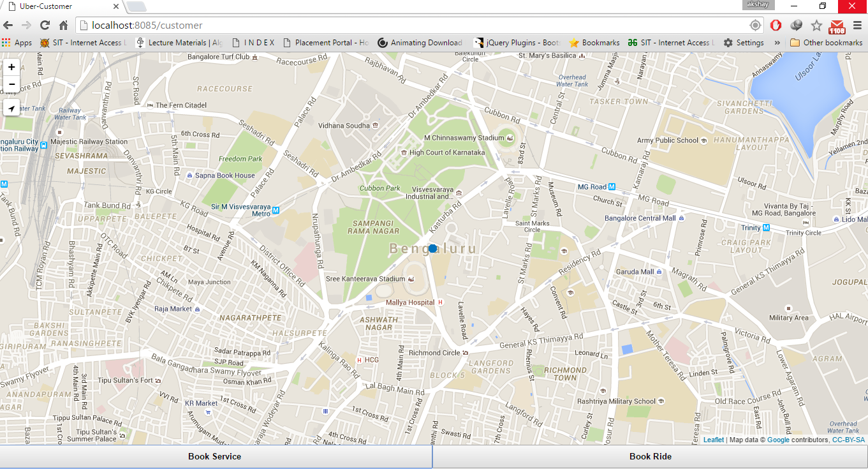Screen dimensions: 868x469
Task: Open a new browser tab
Action: point(136,7)
